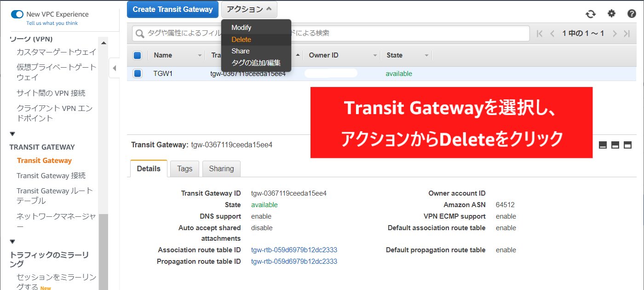Click the sidebar vertical scrollbar thumb
644x290 pixels.
pyautogui.click(x=103, y=251)
